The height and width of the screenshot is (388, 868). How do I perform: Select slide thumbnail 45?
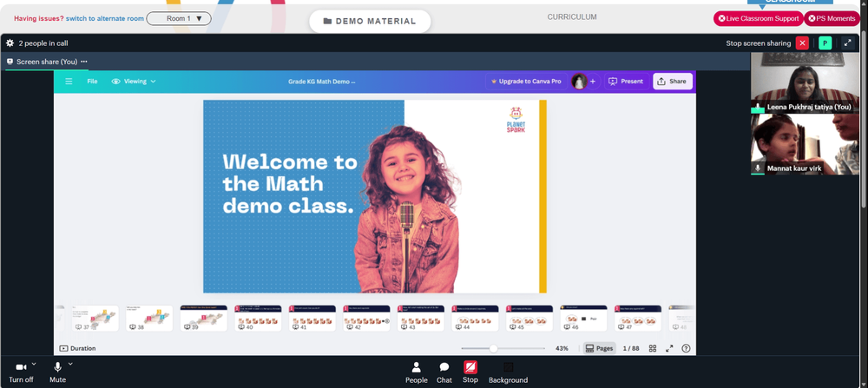[529, 319]
